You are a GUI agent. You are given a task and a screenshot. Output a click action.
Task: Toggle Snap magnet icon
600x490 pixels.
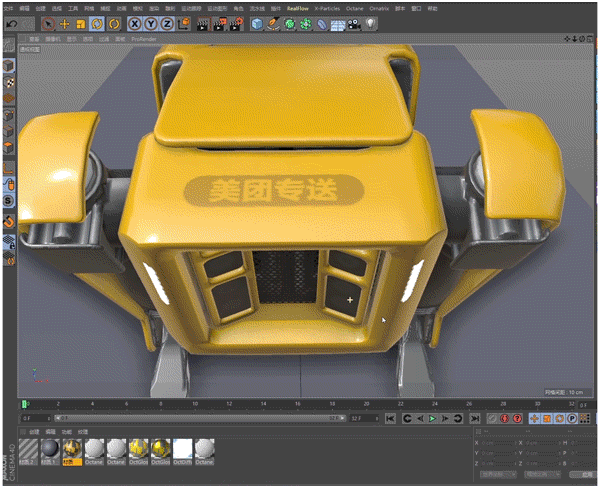(9, 221)
